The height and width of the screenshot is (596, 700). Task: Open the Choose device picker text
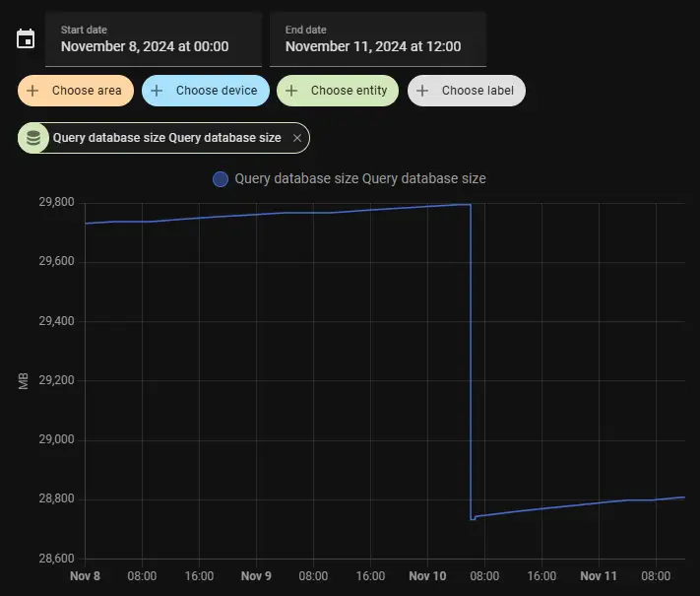pos(216,91)
